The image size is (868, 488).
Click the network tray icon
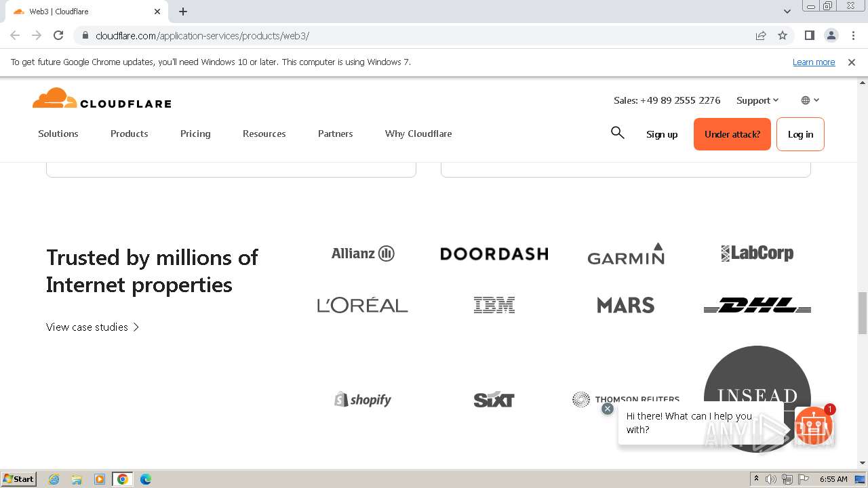(787, 479)
